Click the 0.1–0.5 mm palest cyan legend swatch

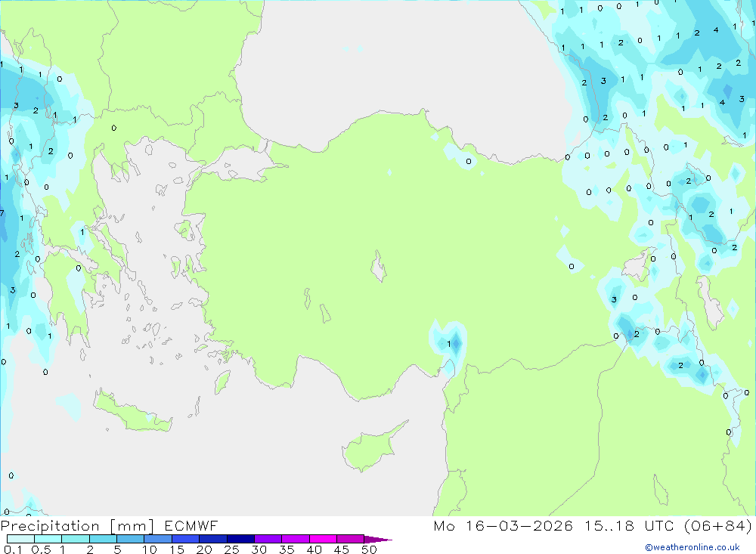pyautogui.click(x=20, y=539)
